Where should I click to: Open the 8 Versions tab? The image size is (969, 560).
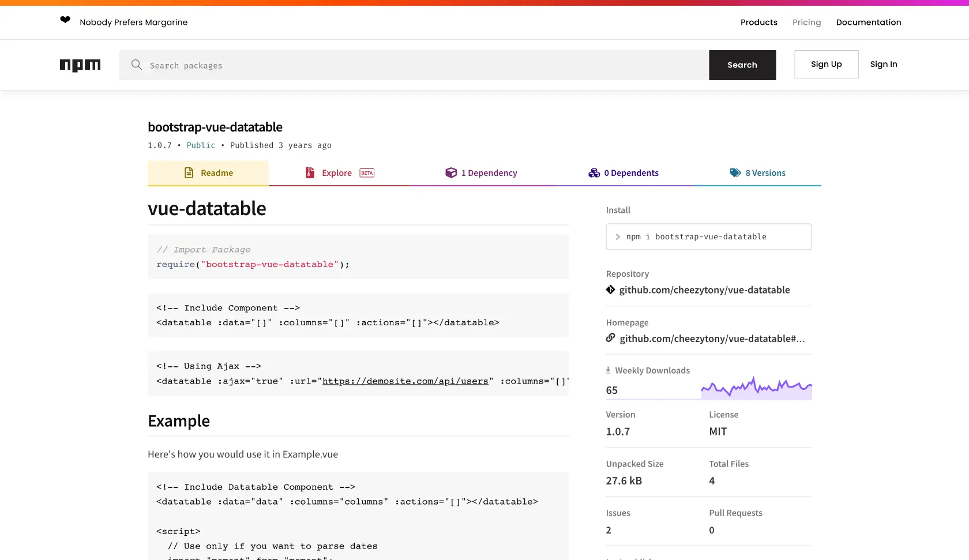click(758, 173)
